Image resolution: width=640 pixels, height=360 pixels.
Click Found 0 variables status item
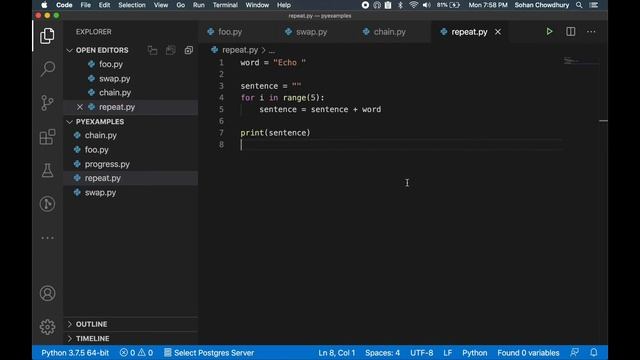coord(528,353)
